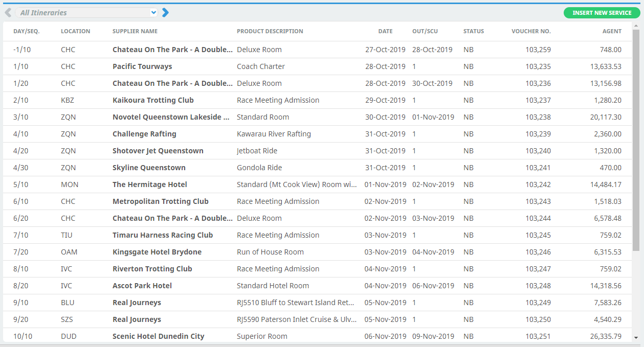Click voucher number 103,235
This screenshot has height=347, width=644.
coord(538,66)
